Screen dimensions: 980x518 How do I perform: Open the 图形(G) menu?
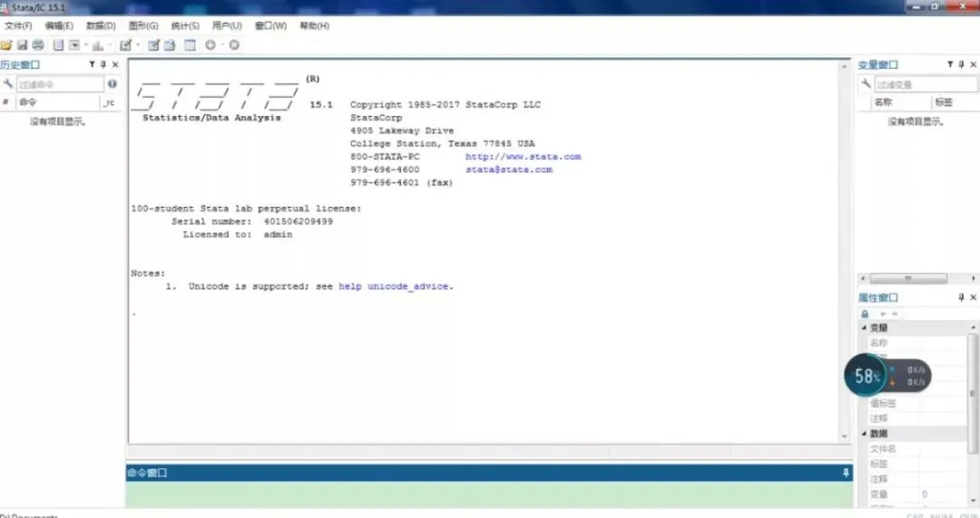tap(143, 25)
